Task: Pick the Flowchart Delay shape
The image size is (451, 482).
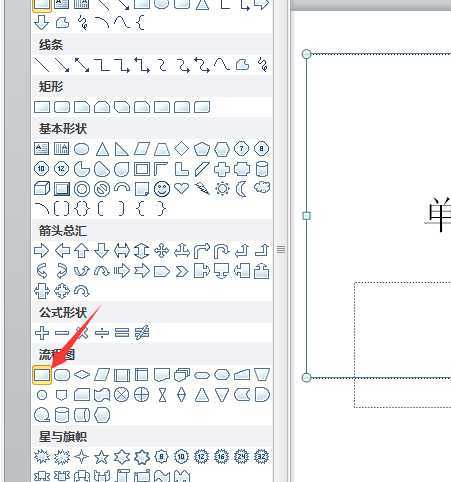Action: click(262, 395)
